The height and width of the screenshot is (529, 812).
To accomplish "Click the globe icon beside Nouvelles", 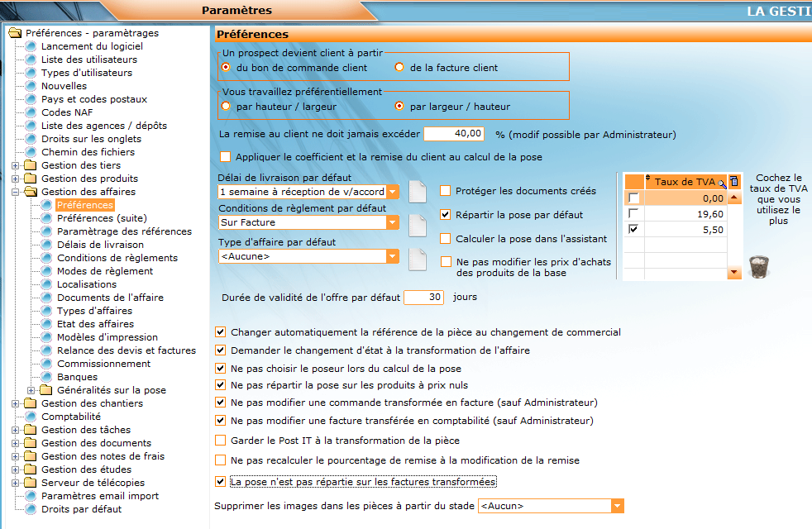I will [31, 86].
